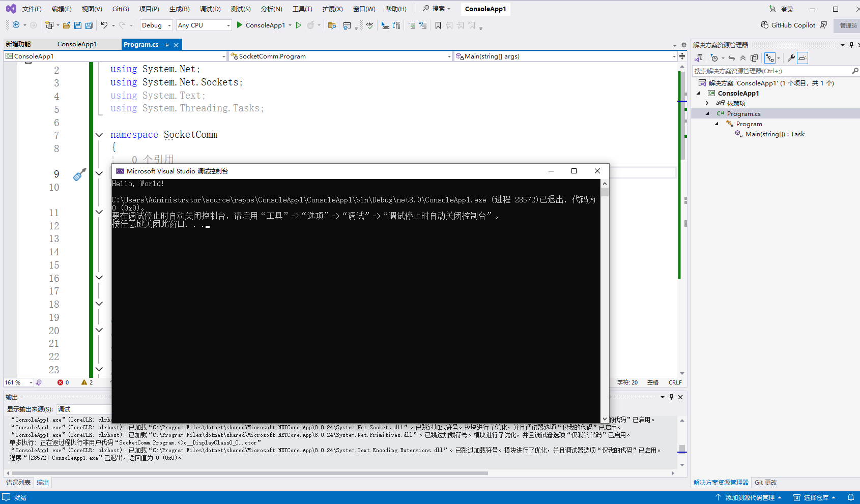Open the Git(G) menu

click(121, 9)
